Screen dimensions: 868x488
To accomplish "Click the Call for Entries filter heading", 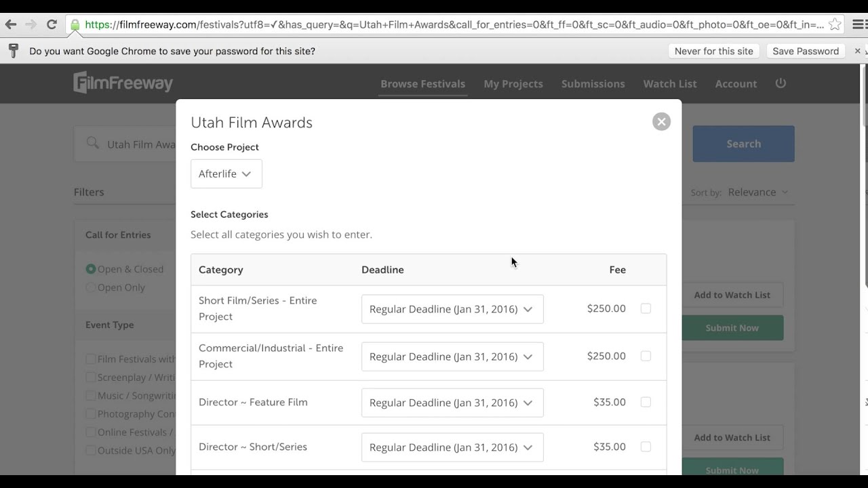I will pyautogui.click(x=118, y=235).
